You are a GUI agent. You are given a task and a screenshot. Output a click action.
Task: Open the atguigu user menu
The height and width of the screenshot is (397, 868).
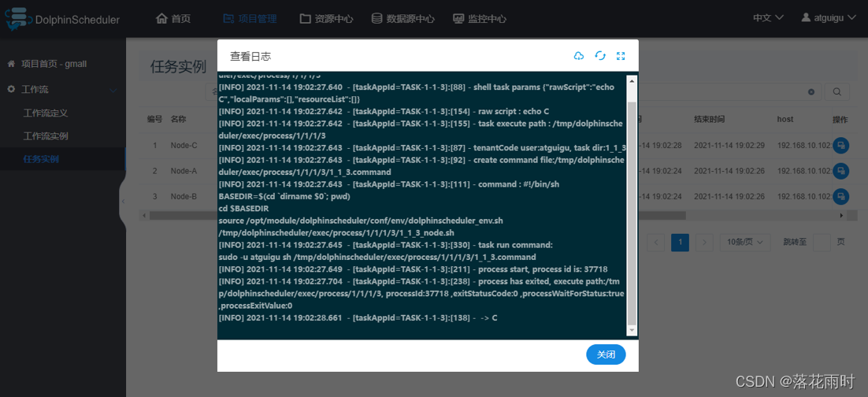point(828,17)
